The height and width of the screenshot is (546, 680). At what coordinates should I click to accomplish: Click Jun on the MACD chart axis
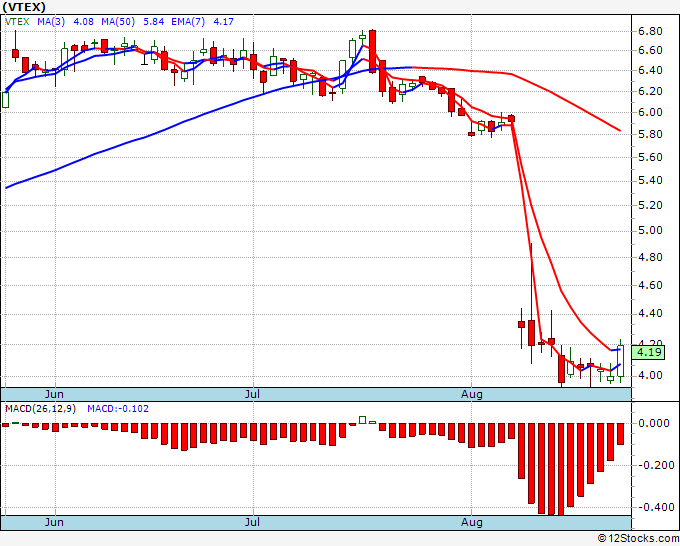pos(54,522)
